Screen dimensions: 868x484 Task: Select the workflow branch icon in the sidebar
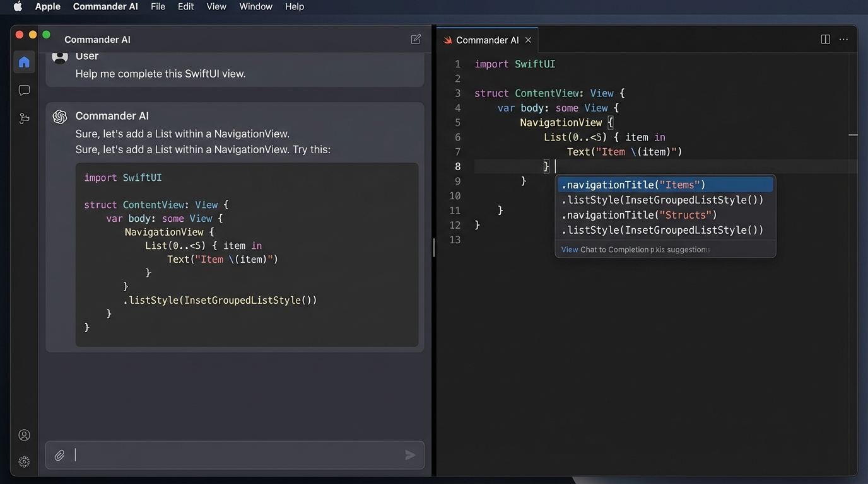pos(24,117)
